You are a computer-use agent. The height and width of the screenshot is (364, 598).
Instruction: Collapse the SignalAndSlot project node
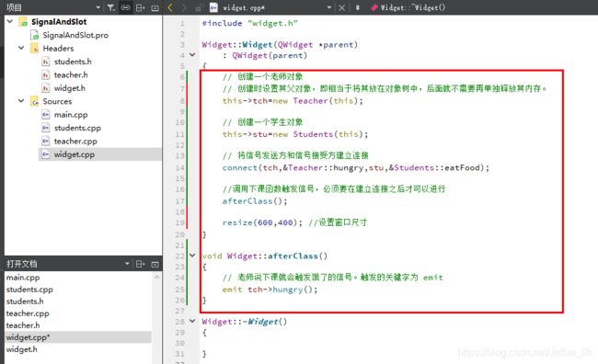[10, 21]
